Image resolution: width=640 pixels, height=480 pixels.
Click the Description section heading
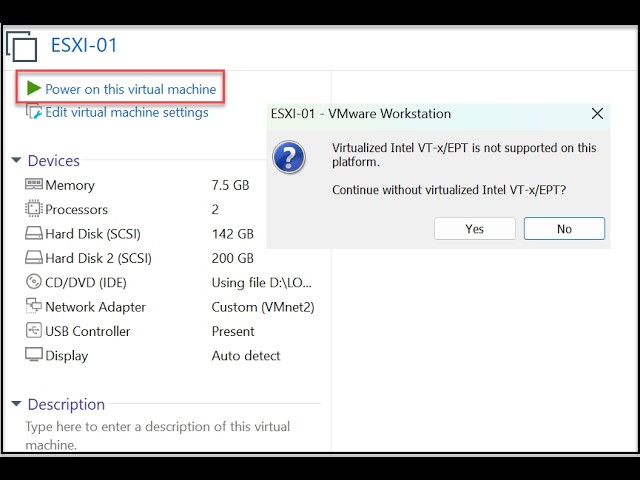[x=66, y=404]
